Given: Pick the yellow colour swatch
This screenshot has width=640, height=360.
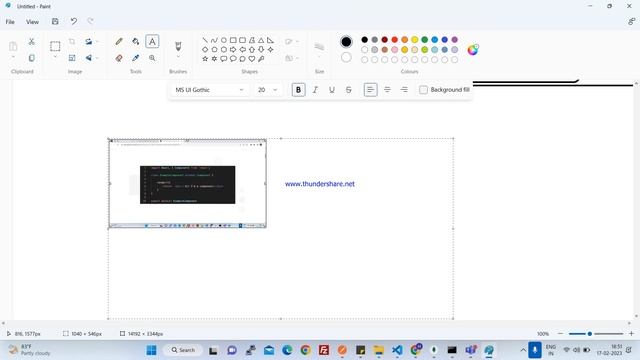Looking at the screenshot, I should click(x=415, y=40).
